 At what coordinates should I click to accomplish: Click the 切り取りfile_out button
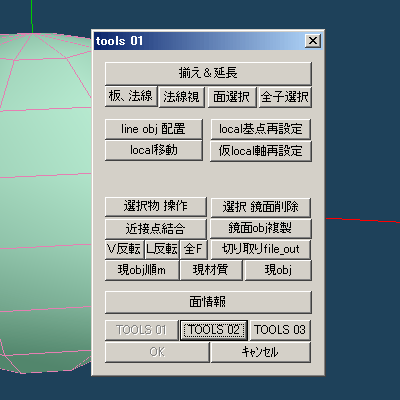(x=261, y=249)
